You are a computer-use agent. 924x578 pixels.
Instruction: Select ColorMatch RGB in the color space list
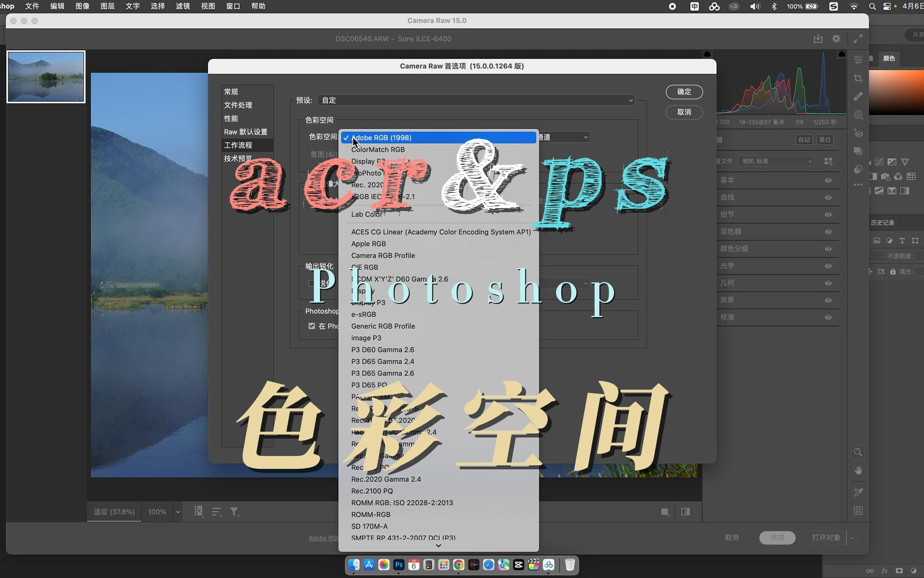(438, 150)
